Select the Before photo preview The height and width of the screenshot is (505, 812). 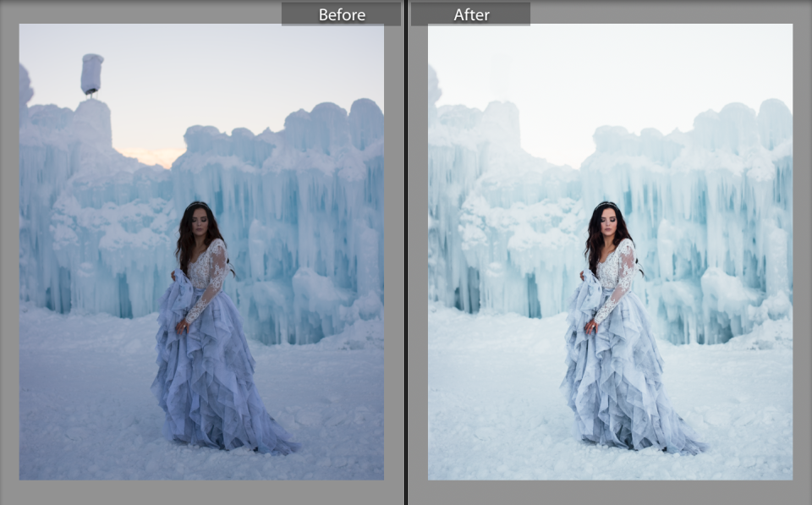click(201, 251)
